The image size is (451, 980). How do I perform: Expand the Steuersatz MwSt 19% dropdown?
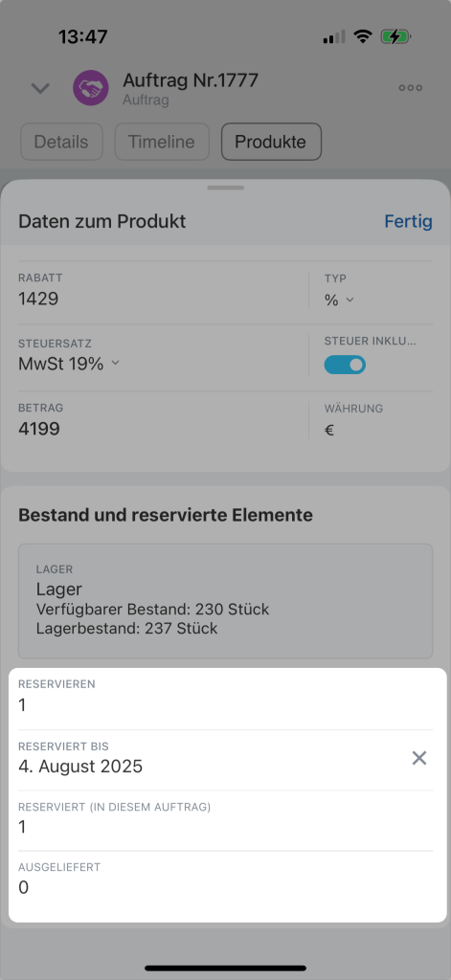click(69, 364)
